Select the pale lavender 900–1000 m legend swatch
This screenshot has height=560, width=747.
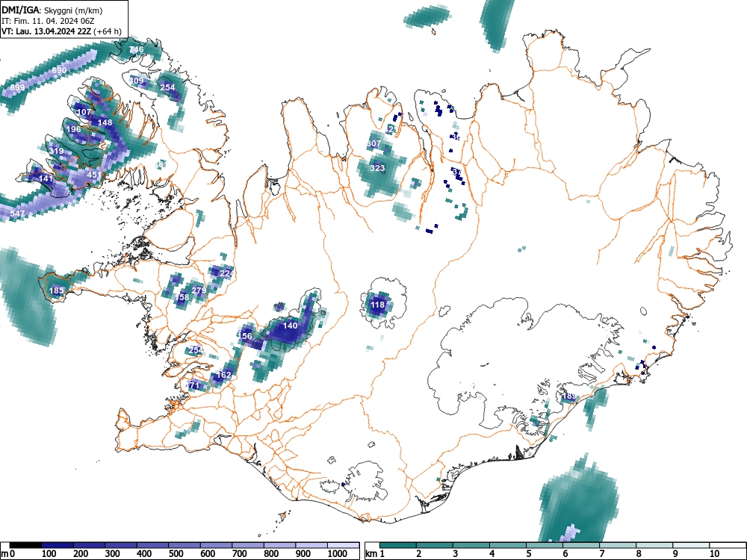point(311,545)
